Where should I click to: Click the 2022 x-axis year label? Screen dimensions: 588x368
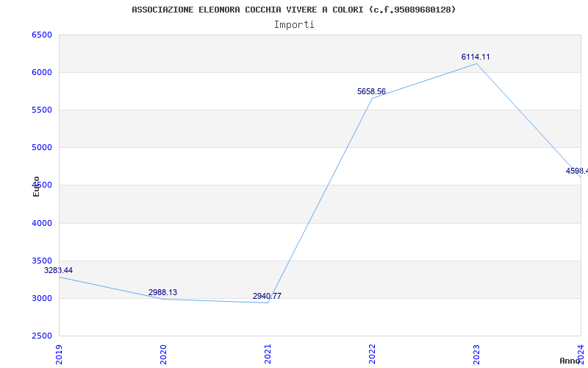(372, 355)
